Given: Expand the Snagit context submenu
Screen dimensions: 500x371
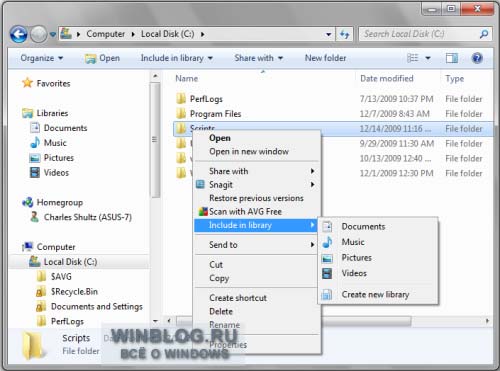Looking at the screenshot, I should 312,185.
